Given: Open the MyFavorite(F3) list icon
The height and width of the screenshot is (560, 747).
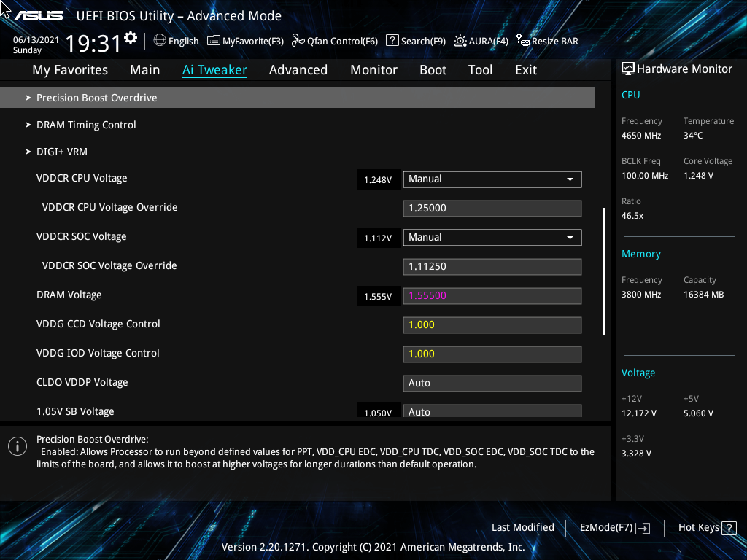Looking at the screenshot, I should (x=214, y=41).
